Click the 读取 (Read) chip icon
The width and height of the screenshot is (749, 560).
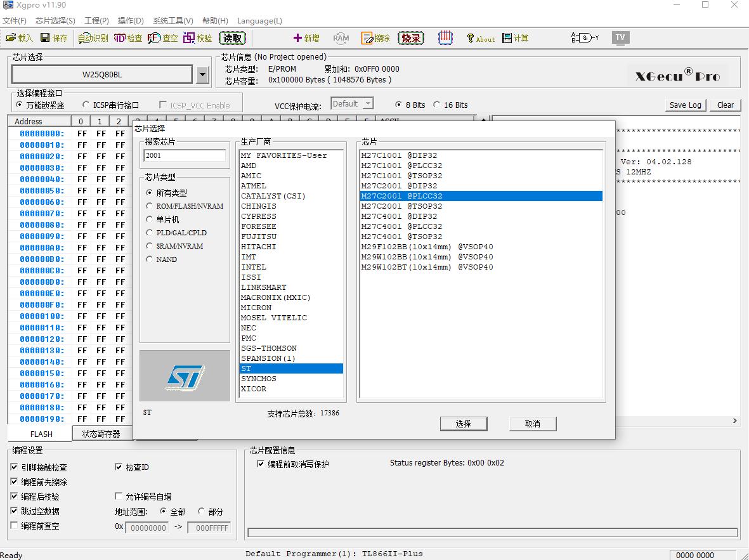point(233,38)
